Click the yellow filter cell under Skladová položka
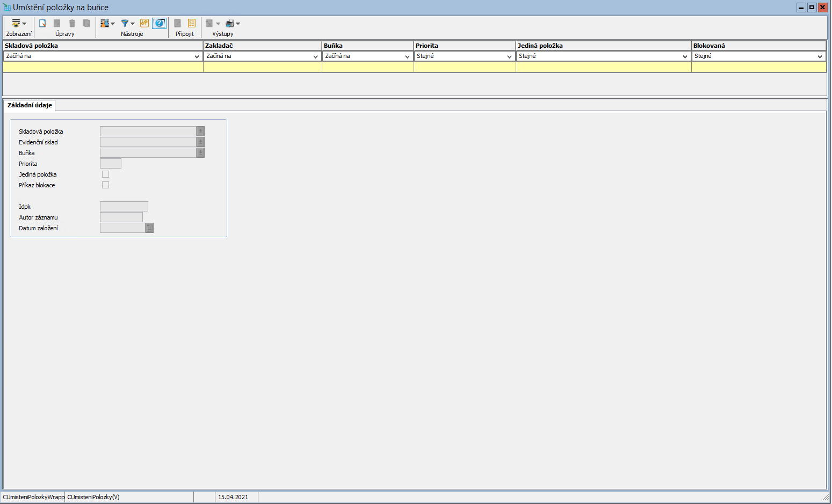Screen dimensions: 832x504 click(x=103, y=67)
